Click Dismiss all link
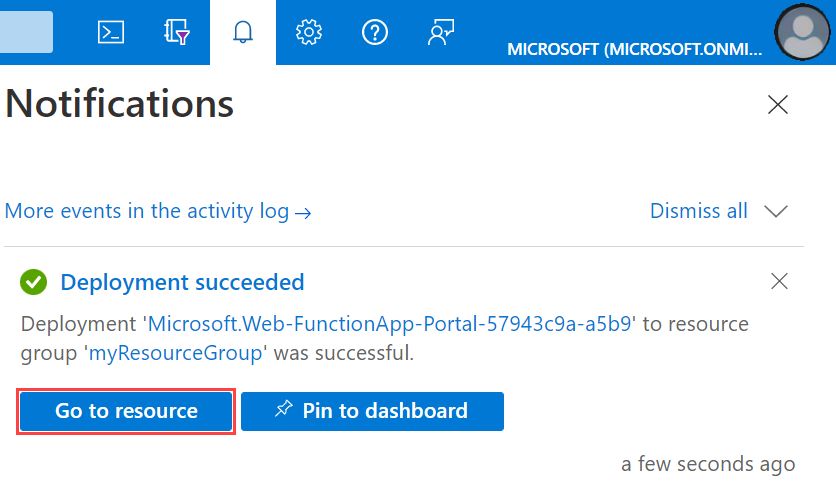 [x=698, y=211]
